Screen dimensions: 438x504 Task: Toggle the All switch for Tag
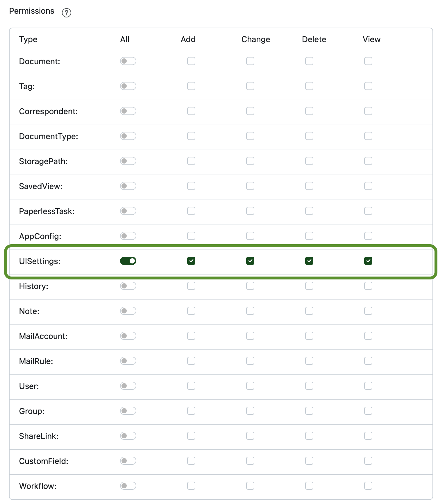128,86
